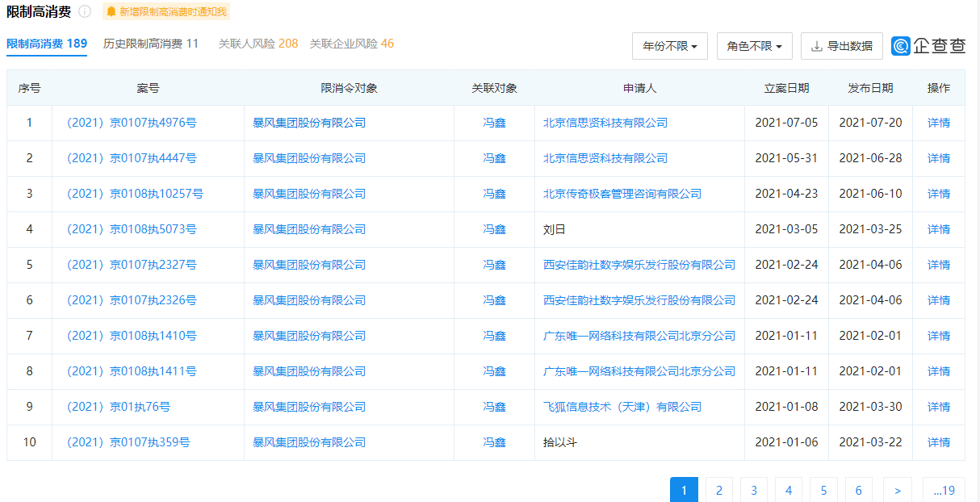Viewport: 980px width, 502px height.
Task: Open 暴风集团股份有限公司 in row 1
Action: pyautogui.click(x=309, y=122)
